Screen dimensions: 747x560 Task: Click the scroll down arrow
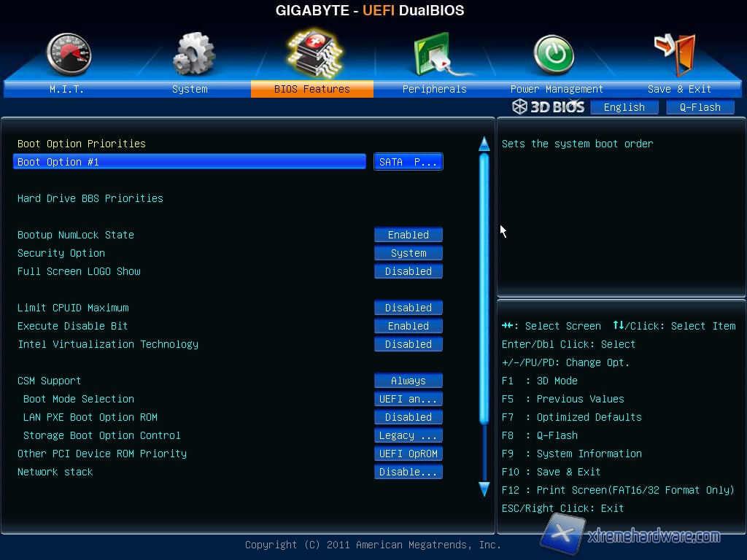click(x=484, y=489)
